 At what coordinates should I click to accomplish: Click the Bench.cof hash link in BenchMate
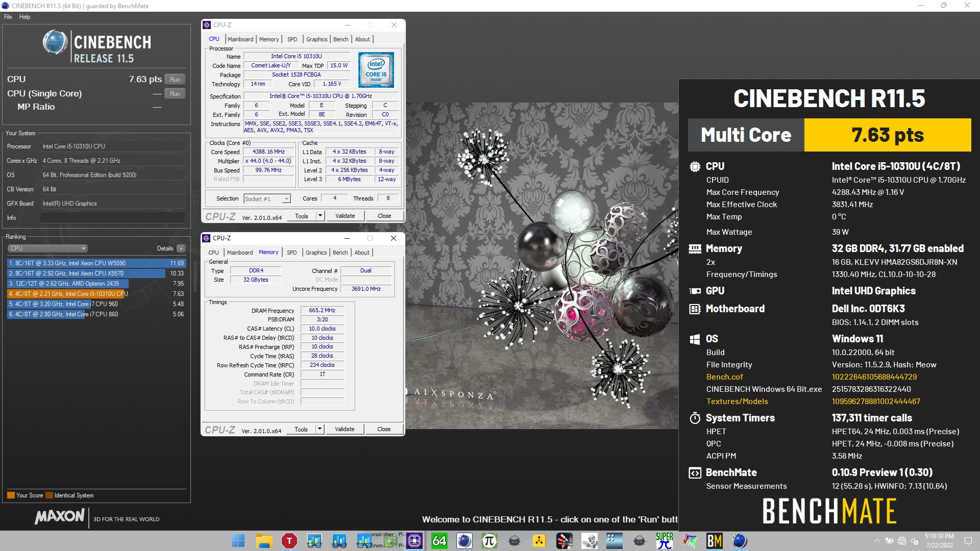tap(874, 377)
